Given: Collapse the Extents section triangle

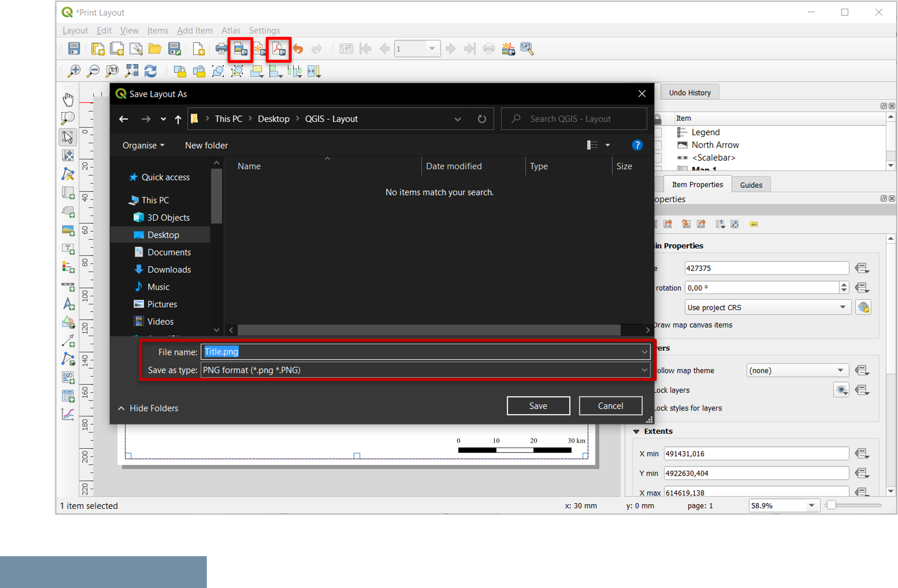Looking at the screenshot, I should (x=636, y=431).
